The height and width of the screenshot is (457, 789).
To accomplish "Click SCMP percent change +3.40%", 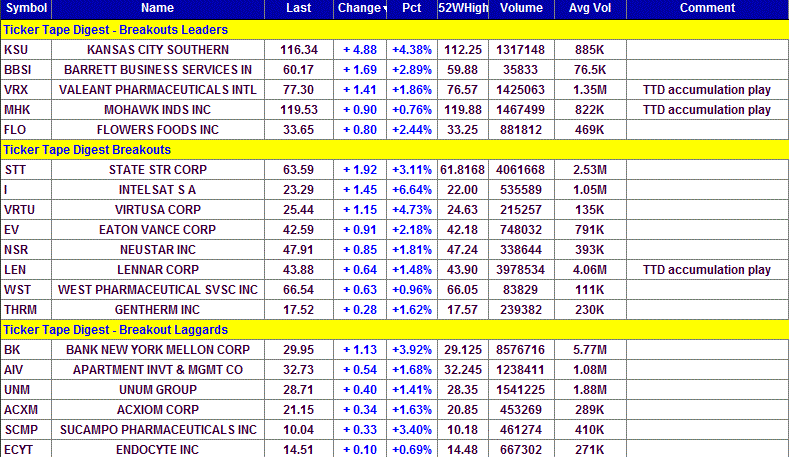I will (x=412, y=430).
